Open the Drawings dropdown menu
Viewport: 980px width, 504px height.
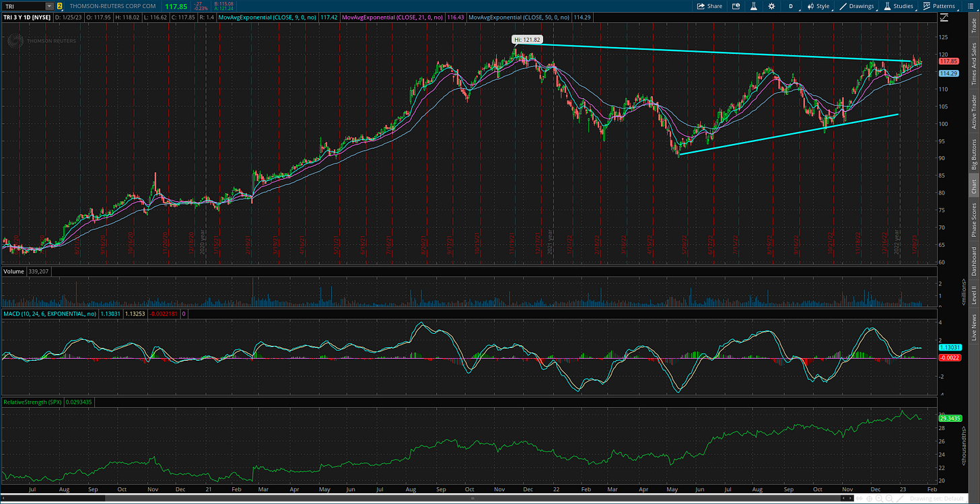(857, 6)
